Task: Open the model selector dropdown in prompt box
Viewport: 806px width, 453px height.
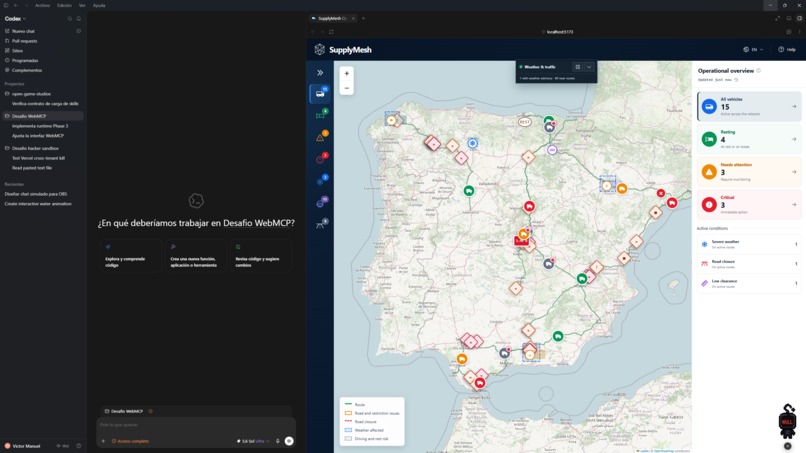Action: (253, 441)
